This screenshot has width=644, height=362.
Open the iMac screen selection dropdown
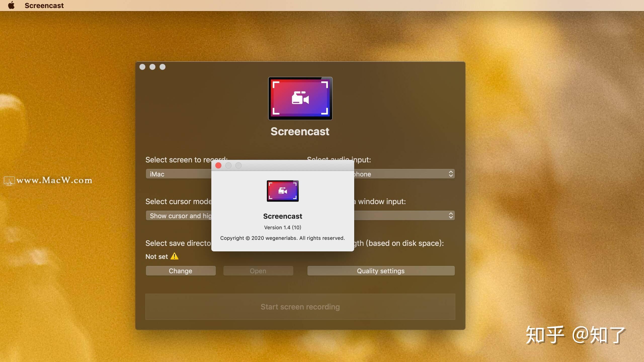178,174
